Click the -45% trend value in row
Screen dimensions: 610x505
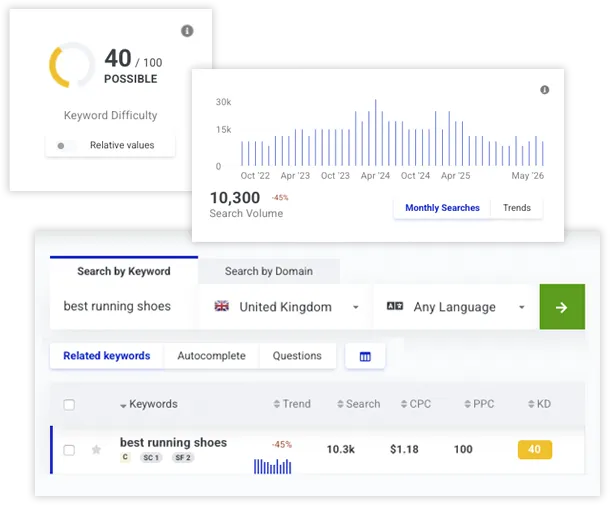point(282,444)
